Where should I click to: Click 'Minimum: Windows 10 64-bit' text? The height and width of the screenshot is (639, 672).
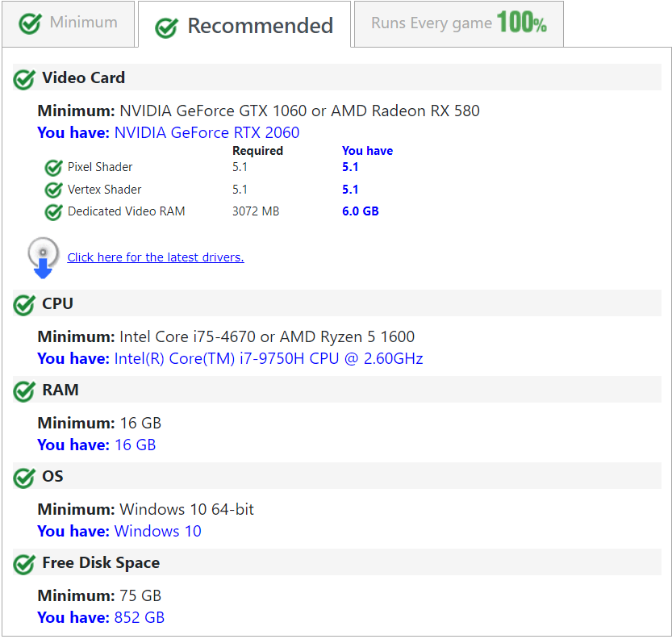[146, 509]
